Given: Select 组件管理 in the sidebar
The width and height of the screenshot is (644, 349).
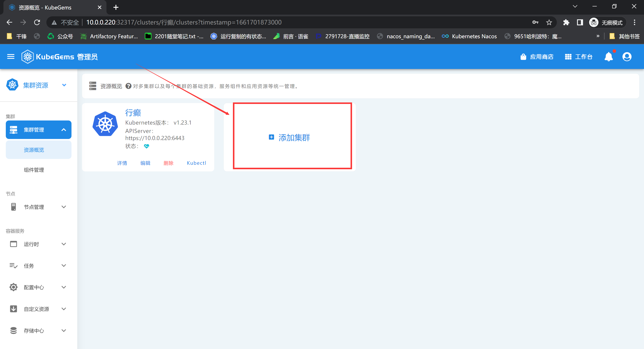Looking at the screenshot, I should 38,170.
